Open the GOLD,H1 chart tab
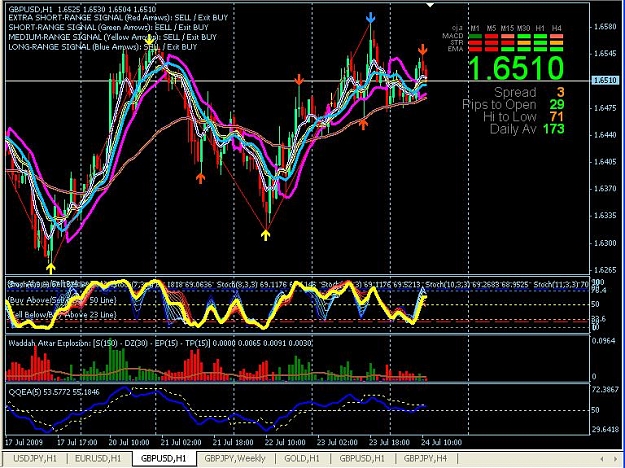The image size is (625, 468). (302, 458)
